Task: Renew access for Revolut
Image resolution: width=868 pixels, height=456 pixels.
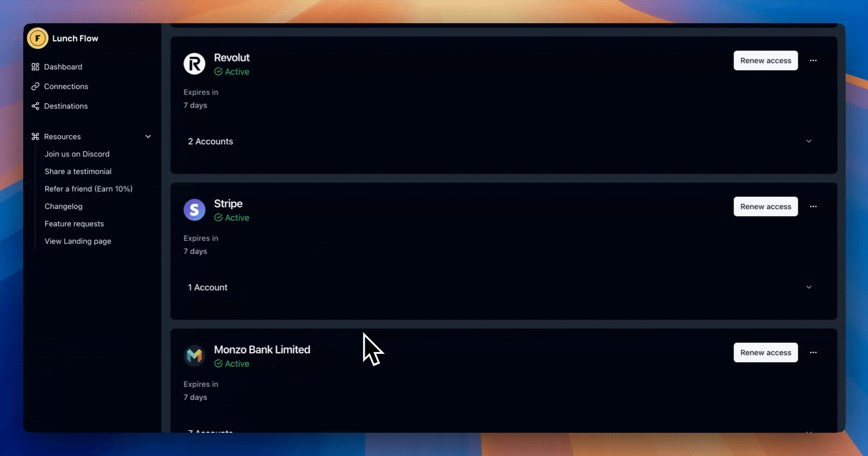Action: [766, 60]
